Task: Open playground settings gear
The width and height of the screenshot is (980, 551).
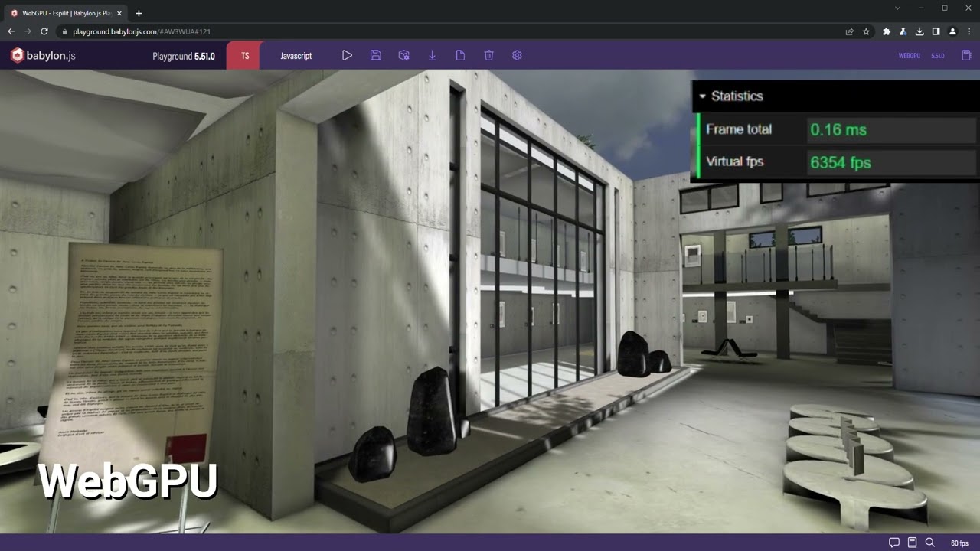Action: (x=517, y=56)
